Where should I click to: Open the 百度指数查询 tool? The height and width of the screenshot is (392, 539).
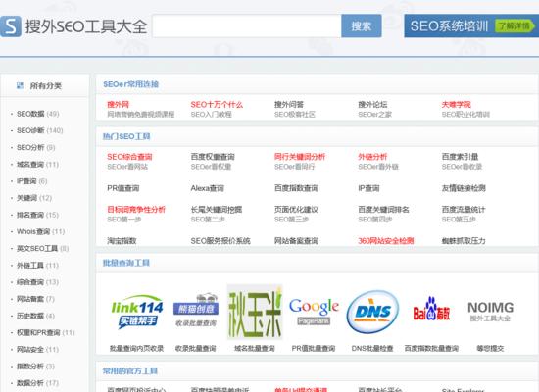[x=296, y=188]
